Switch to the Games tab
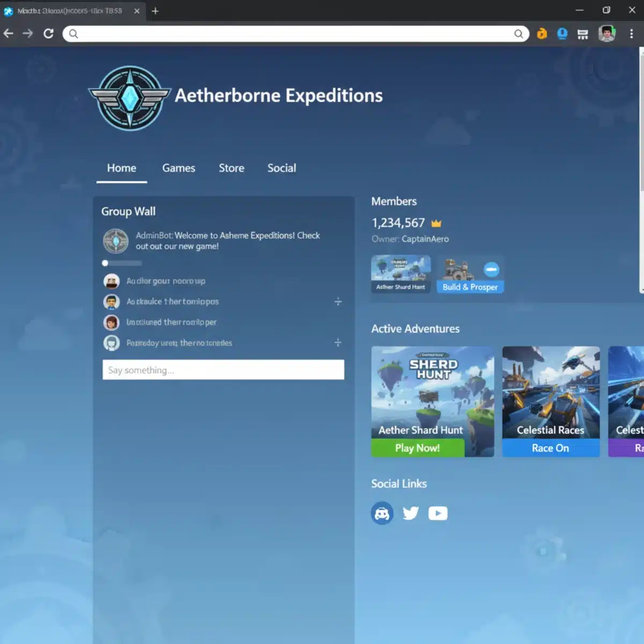 [x=179, y=168]
